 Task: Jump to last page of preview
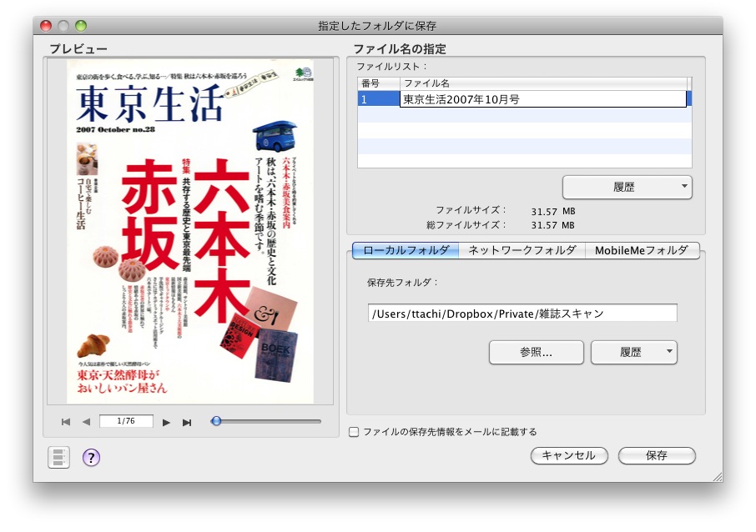pos(187,423)
